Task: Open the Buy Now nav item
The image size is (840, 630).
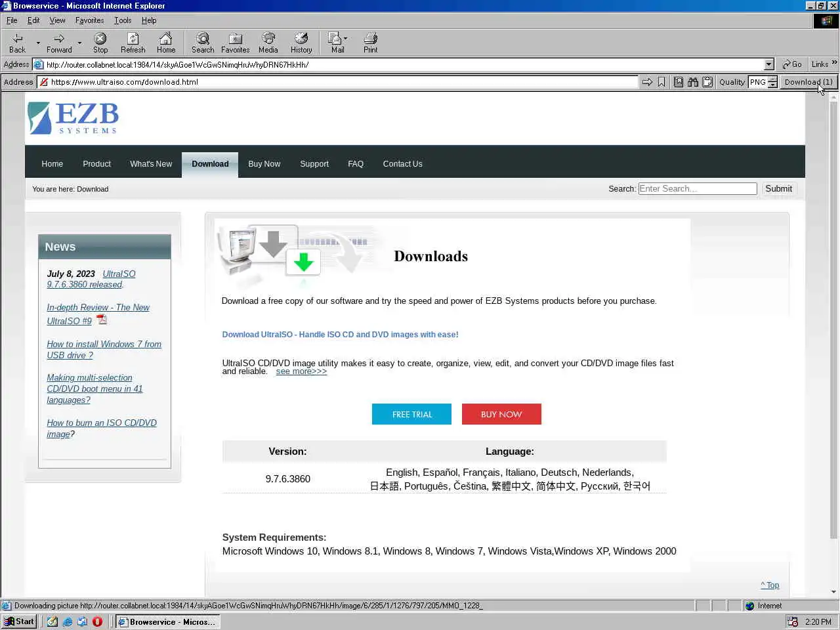Action: coord(264,164)
